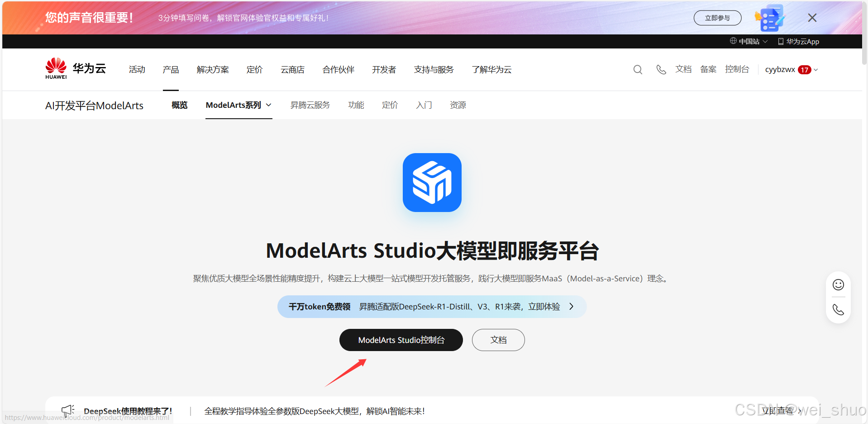Click the ModelArts Studio控制台 button
This screenshot has height=424, width=868.
tap(401, 340)
